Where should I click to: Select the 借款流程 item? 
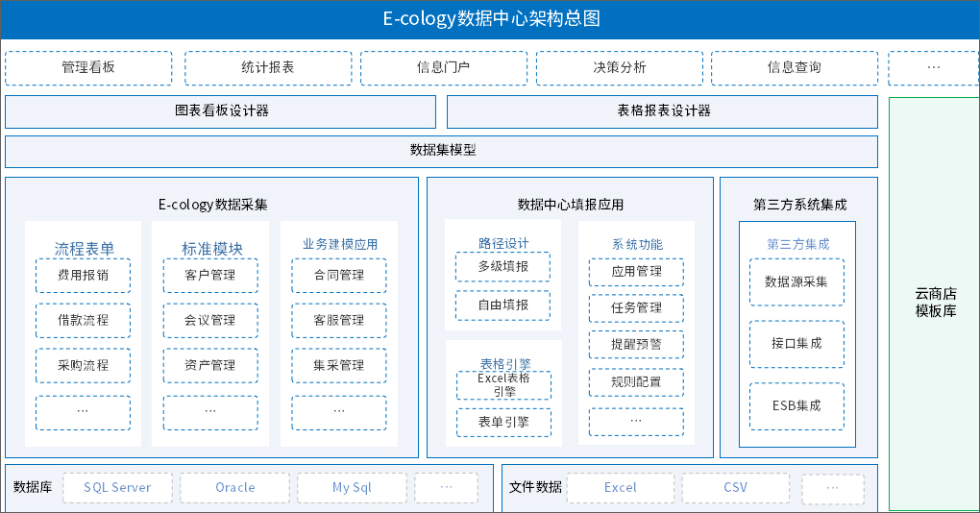click(84, 321)
